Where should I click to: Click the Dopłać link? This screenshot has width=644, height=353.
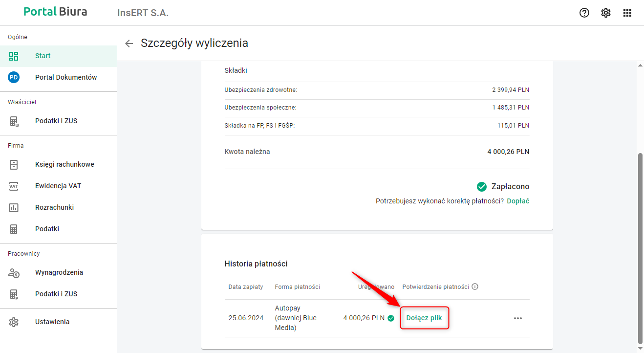click(x=518, y=201)
